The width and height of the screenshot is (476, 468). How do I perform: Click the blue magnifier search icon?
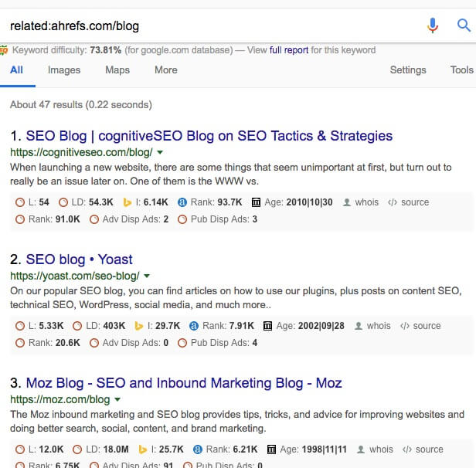tap(464, 25)
